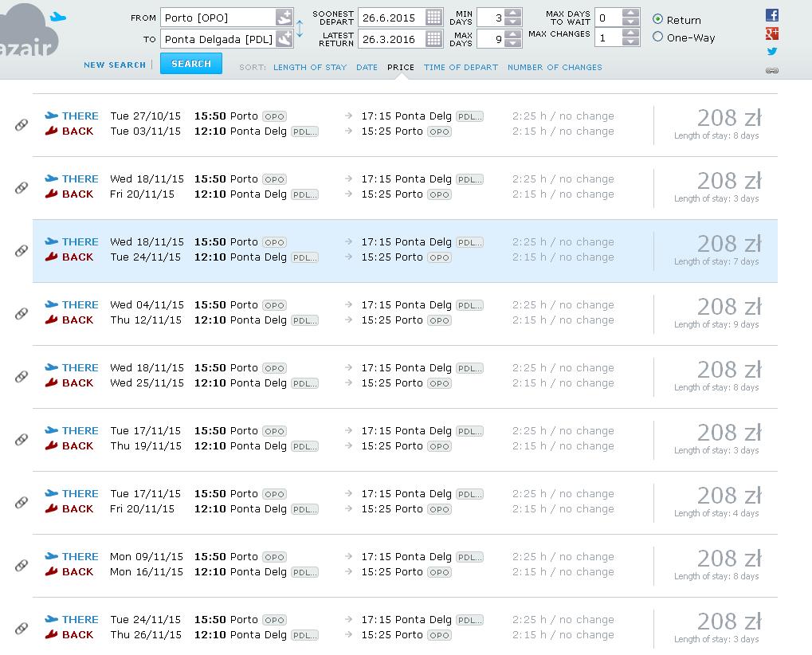Click the blue Search button
Image resolution: width=812 pixels, height=655 pixels.
click(191, 64)
